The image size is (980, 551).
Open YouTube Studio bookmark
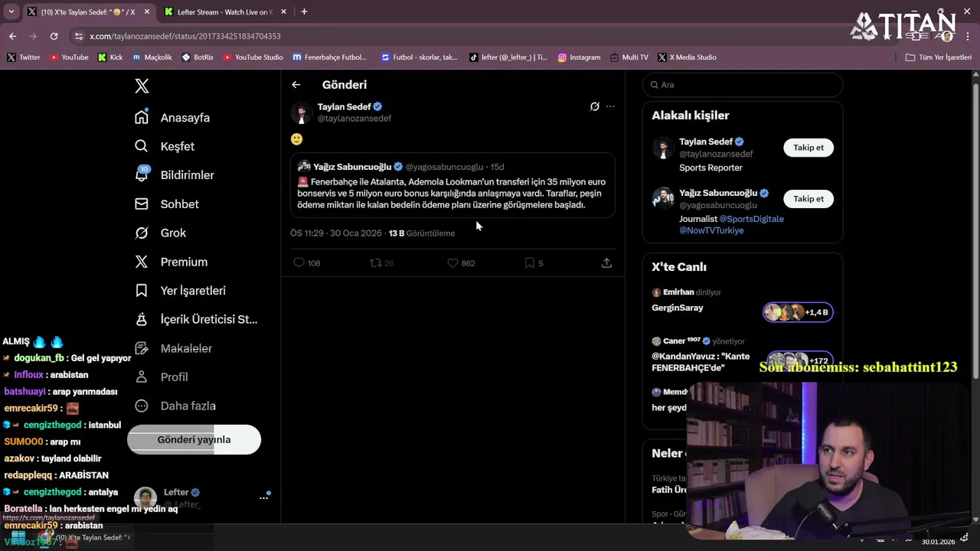(x=252, y=57)
